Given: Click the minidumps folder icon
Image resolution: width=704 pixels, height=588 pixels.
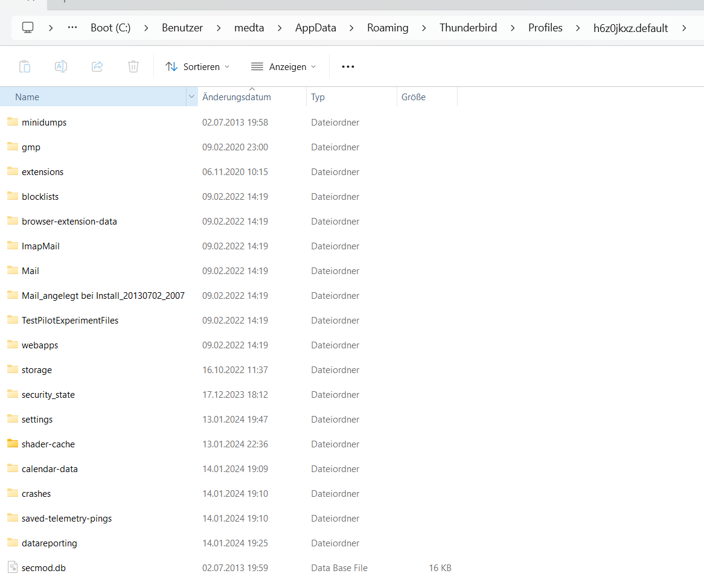Looking at the screenshot, I should (13, 122).
